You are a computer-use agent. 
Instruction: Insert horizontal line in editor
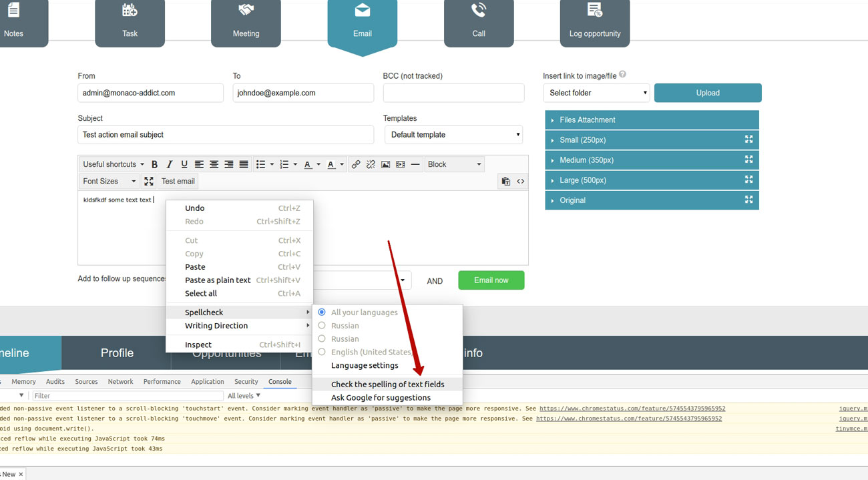coord(415,164)
